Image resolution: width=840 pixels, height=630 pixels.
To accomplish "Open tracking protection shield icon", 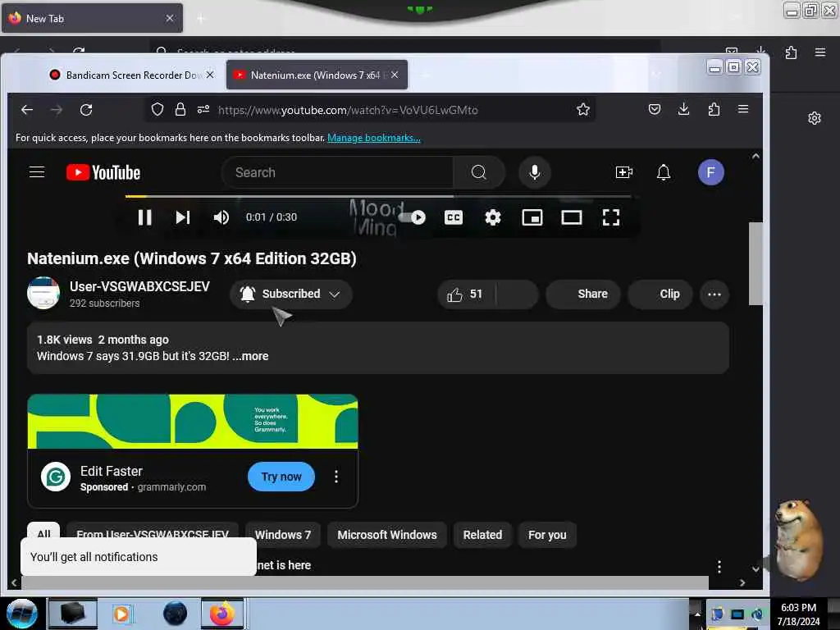I will tap(157, 110).
